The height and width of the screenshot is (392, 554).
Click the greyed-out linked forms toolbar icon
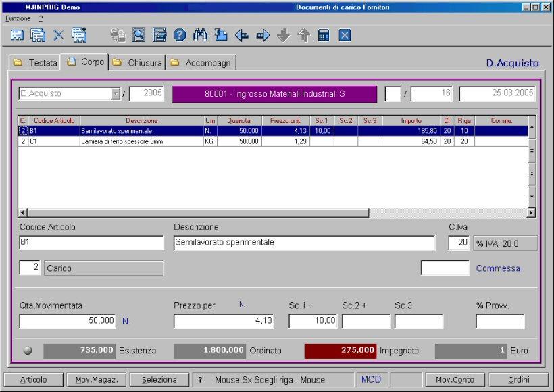pos(118,35)
